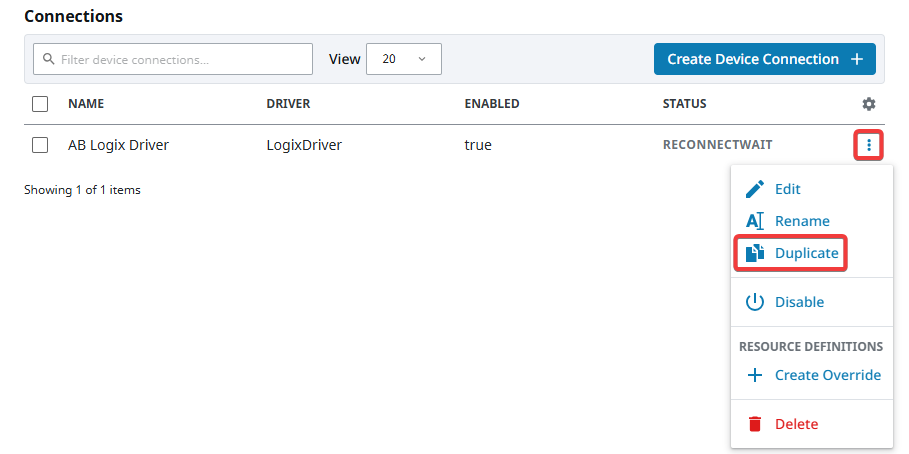909x454 pixels.
Task: Click into the Filter device connections field
Action: (x=173, y=59)
